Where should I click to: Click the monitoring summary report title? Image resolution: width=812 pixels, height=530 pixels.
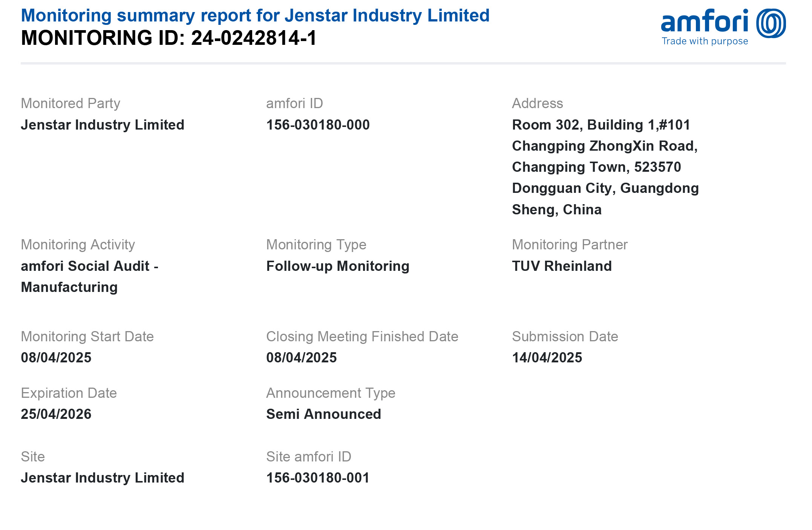[255, 15]
